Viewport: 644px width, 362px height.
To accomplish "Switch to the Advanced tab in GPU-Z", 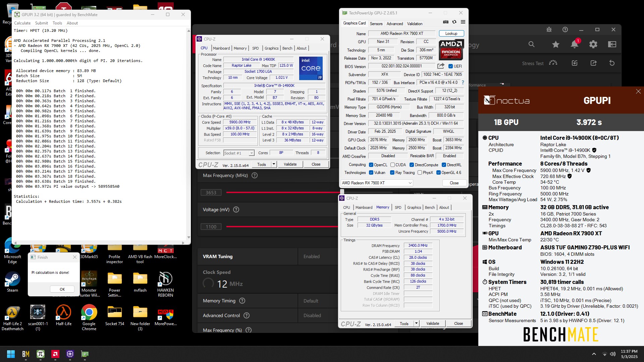I will (395, 24).
